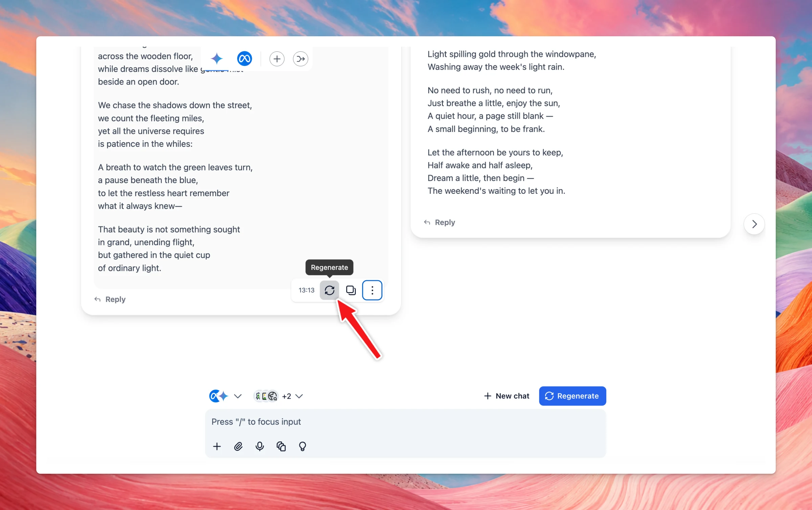Expand the model selector chevron
Screen dimensions: 812x510
tap(238, 396)
